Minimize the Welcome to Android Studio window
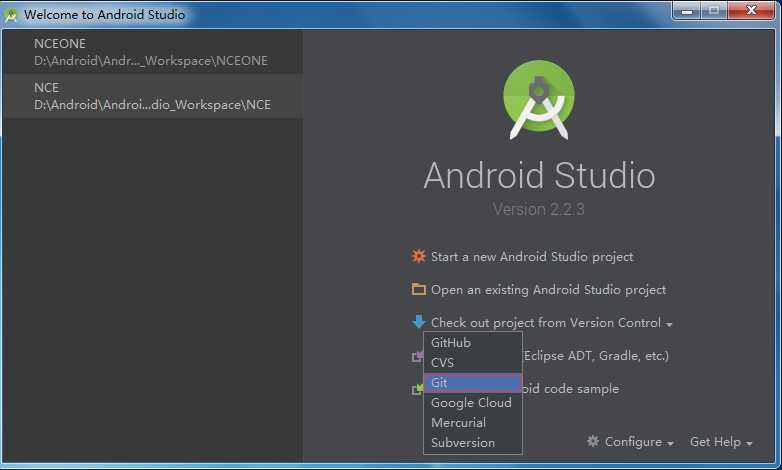 (x=687, y=10)
